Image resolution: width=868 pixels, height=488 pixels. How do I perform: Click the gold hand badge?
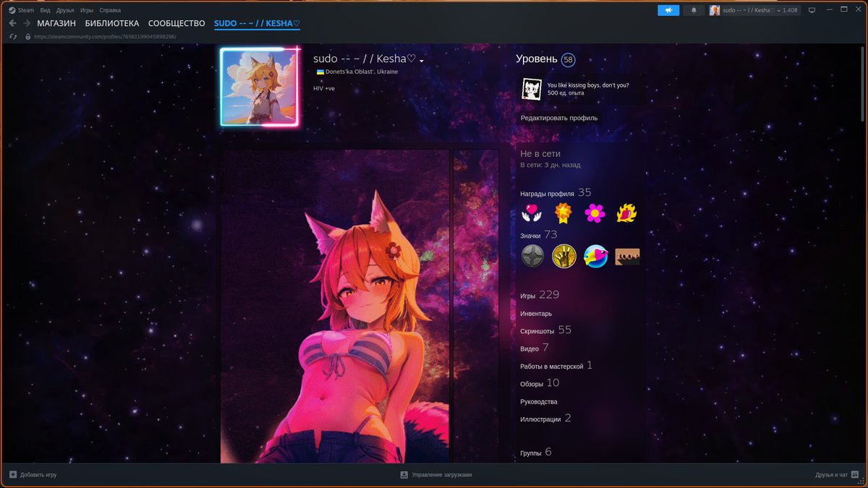(564, 256)
